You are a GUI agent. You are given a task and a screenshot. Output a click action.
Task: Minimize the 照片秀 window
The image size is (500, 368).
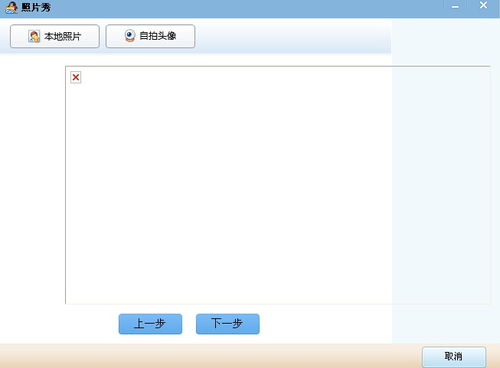coord(455,7)
